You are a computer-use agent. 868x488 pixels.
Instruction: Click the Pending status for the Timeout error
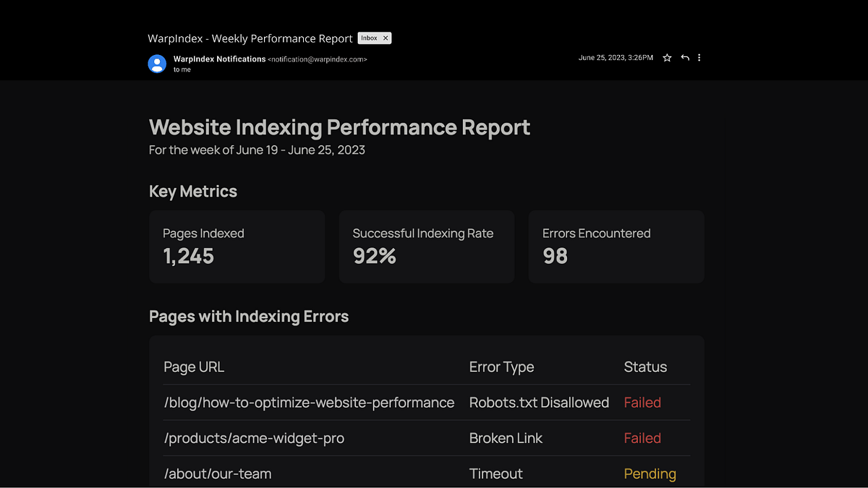[650, 474]
